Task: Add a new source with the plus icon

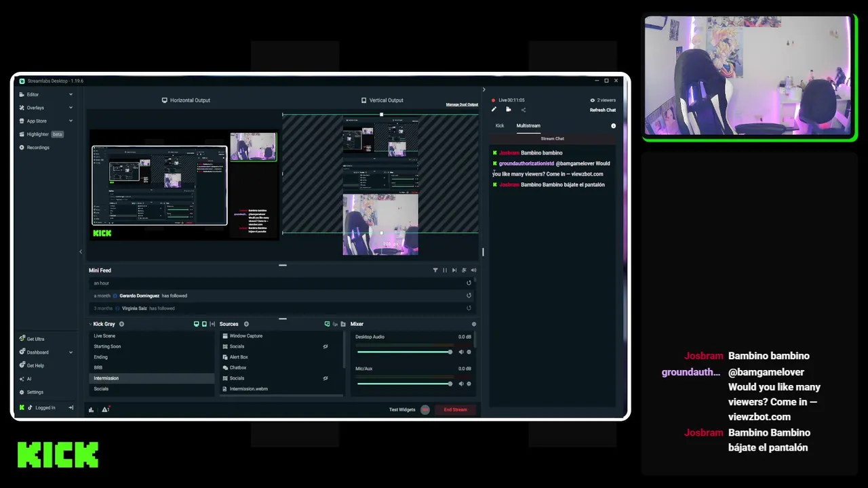Action: point(246,324)
